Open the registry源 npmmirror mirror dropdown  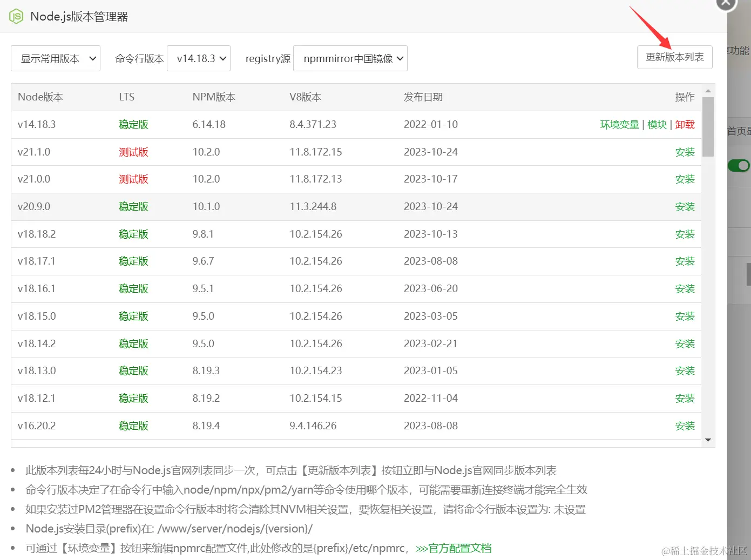coord(350,58)
